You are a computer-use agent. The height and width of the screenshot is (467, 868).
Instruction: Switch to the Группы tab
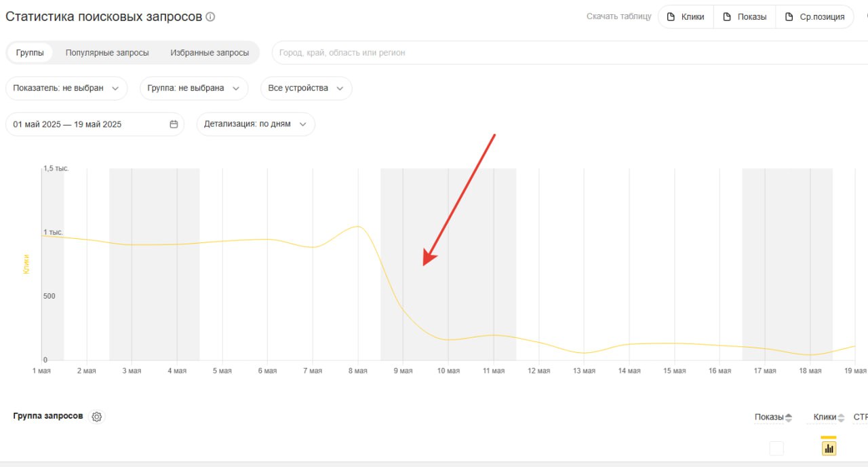(x=30, y=52)
